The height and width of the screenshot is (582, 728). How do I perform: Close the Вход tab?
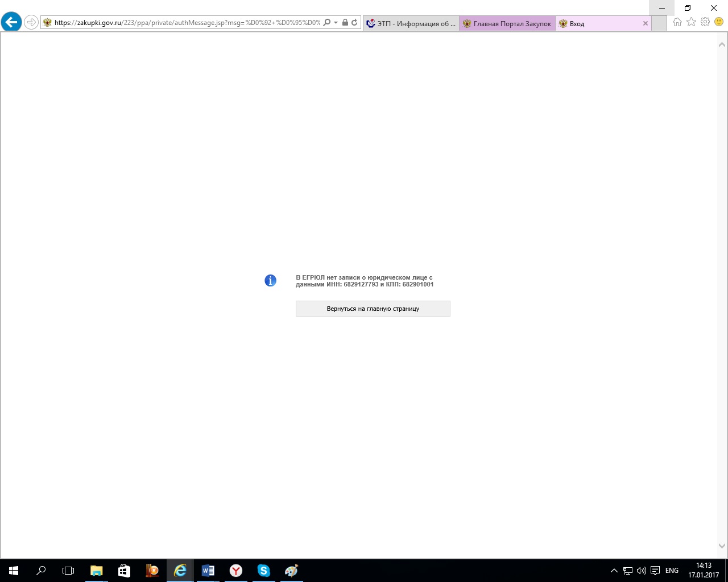[645, 23]
